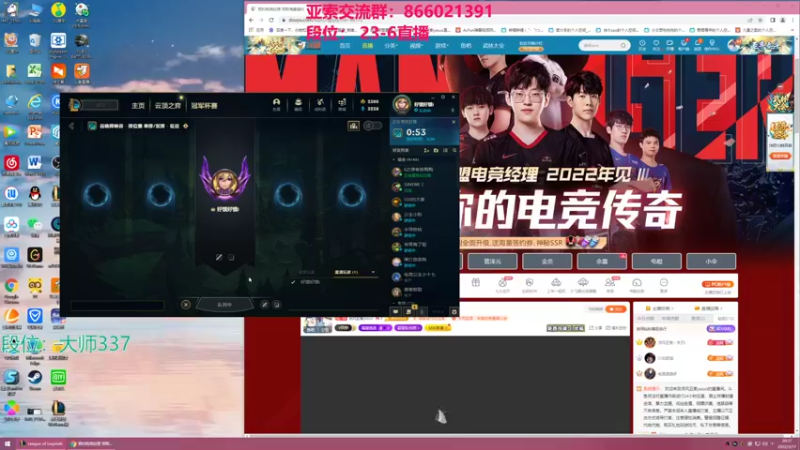Screen dimensions: 800x450
Task: Go back with the lobby back arrow
Action: pyautogui.click(x=71, y=126)
